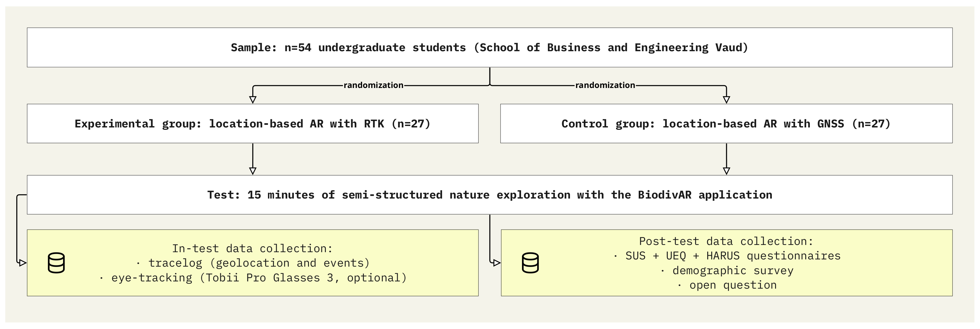Click the arrowhead entering the Control group box

click(726, 99)
